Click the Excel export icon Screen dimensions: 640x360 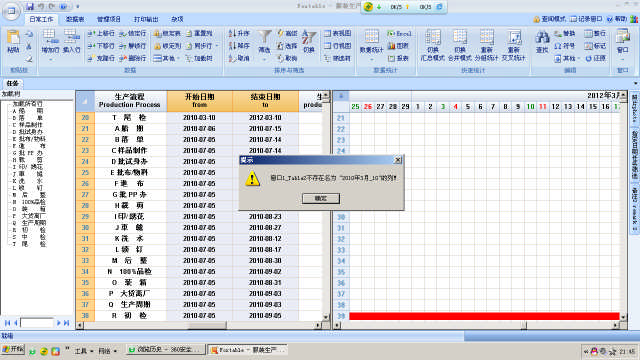391,33
